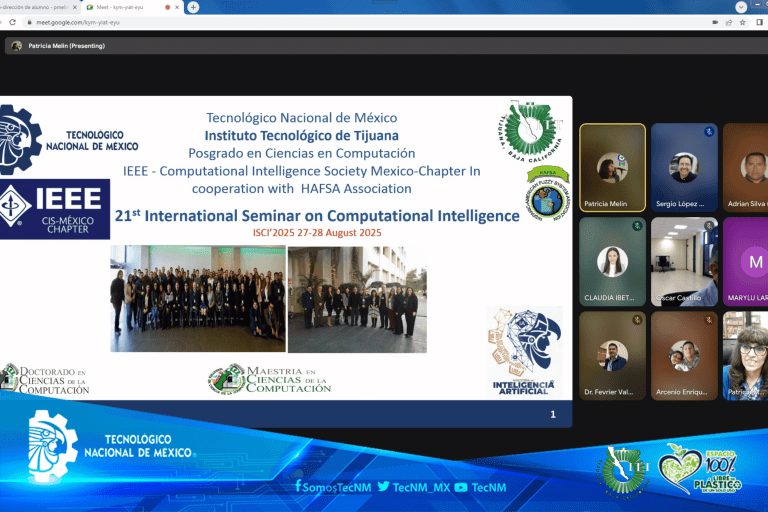Click "Posgrado en Ciencias en Computación" line
This screenshot has width=768, height=512.
[x=302, y=153]
